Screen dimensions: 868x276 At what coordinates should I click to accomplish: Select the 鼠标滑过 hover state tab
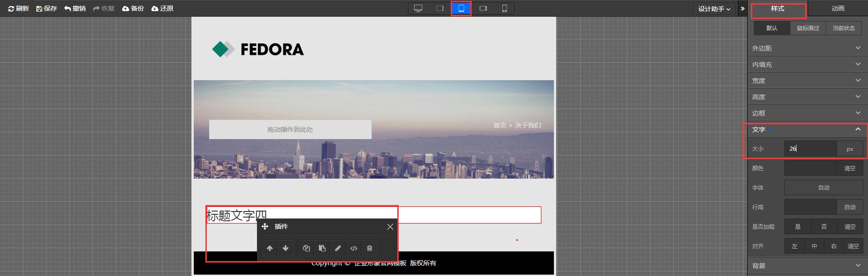tap(808, 28)
